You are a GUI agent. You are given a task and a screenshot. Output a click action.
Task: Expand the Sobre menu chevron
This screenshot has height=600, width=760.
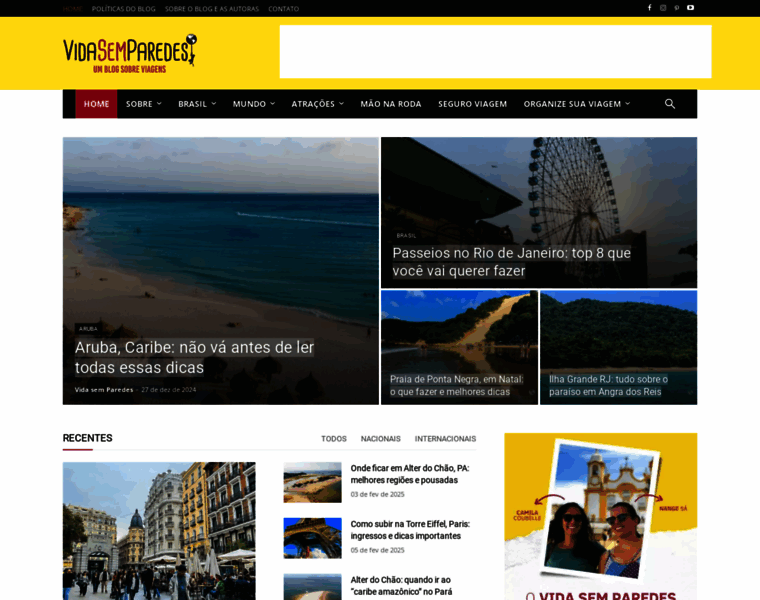click(x=159, y=104)
